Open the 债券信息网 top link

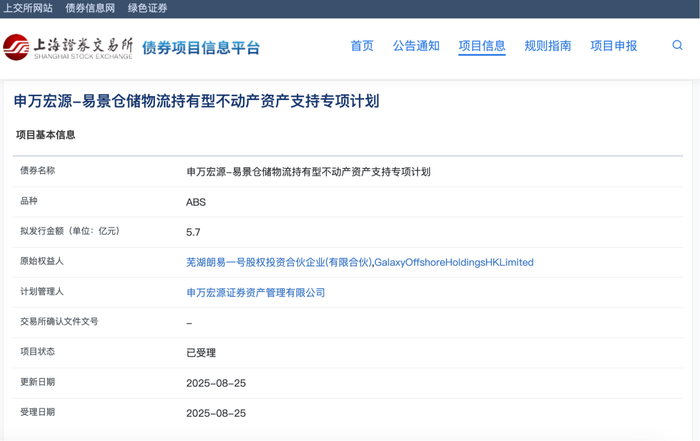pyautogui.click(x=90, y=8)
